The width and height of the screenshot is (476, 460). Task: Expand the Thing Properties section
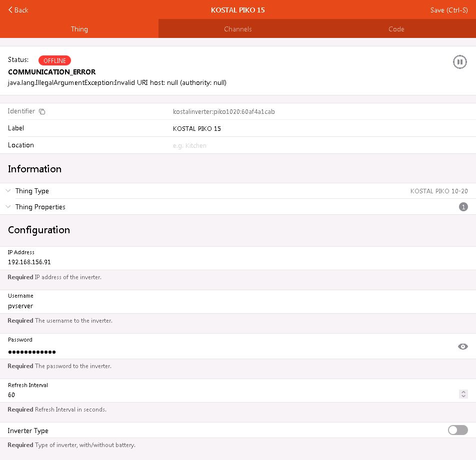click(238, 207)
